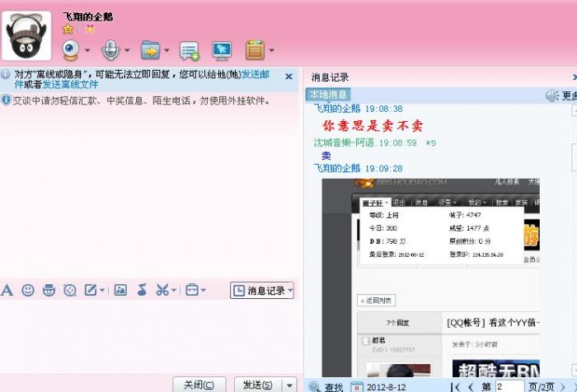Image resolution: width=577 pixels, height=392 pixels.
Task: Open send options arrow next to 发送
Action: (x=289, y=385)
